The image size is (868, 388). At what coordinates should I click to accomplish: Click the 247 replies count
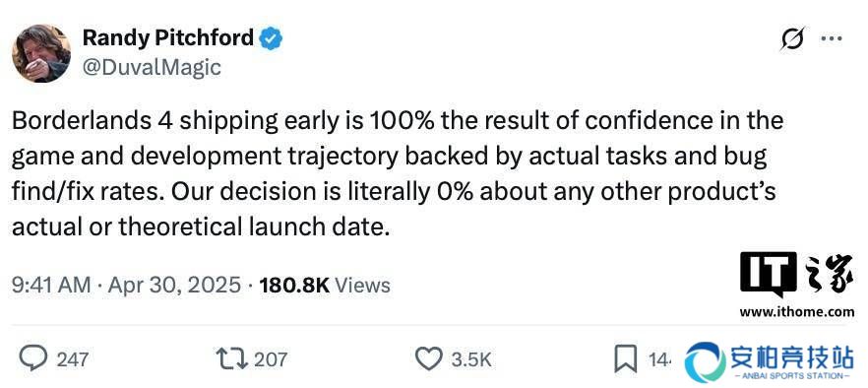(73, 359)
